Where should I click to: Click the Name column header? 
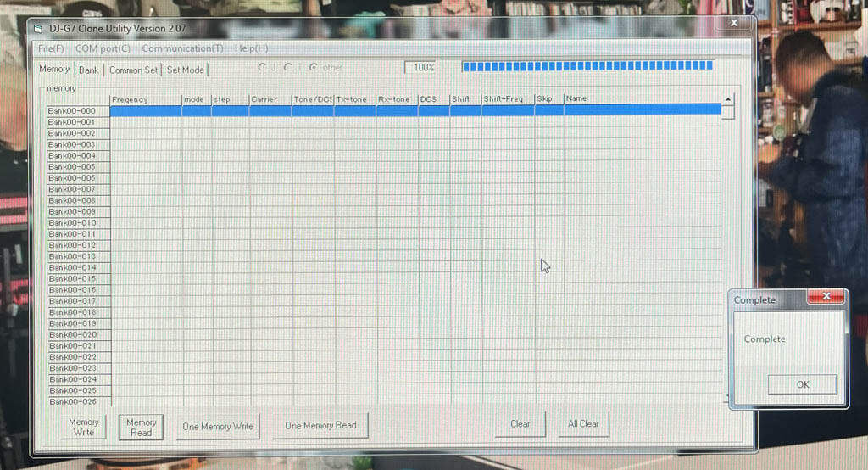[x=643, y=98]
